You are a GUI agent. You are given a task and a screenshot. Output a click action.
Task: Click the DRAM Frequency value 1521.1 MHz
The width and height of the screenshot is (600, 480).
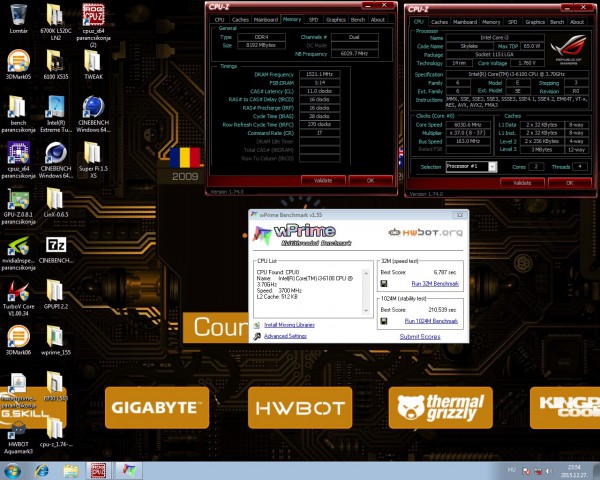320,74
